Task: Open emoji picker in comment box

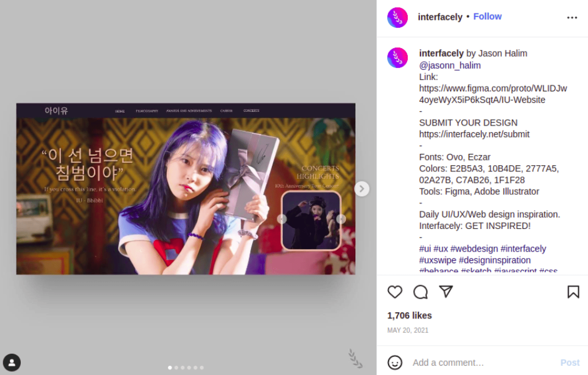Action: (x=395, y=363)
